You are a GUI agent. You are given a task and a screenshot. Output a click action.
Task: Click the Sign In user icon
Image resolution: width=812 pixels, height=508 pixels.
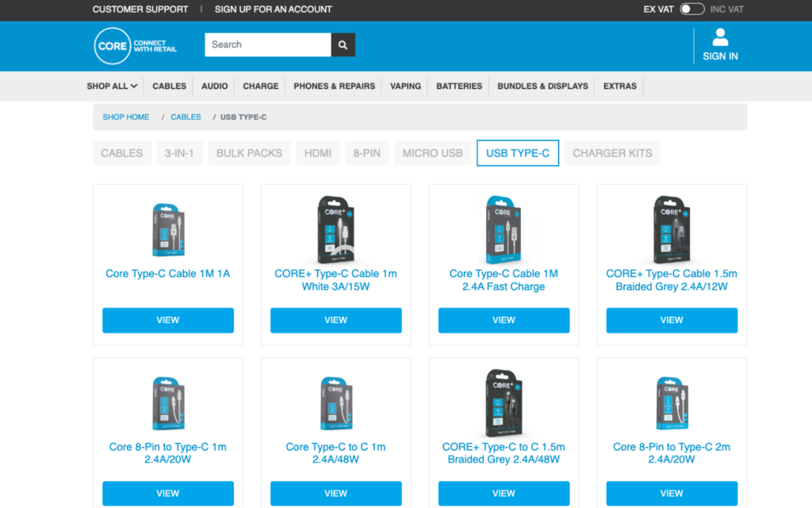coord(720,37)
